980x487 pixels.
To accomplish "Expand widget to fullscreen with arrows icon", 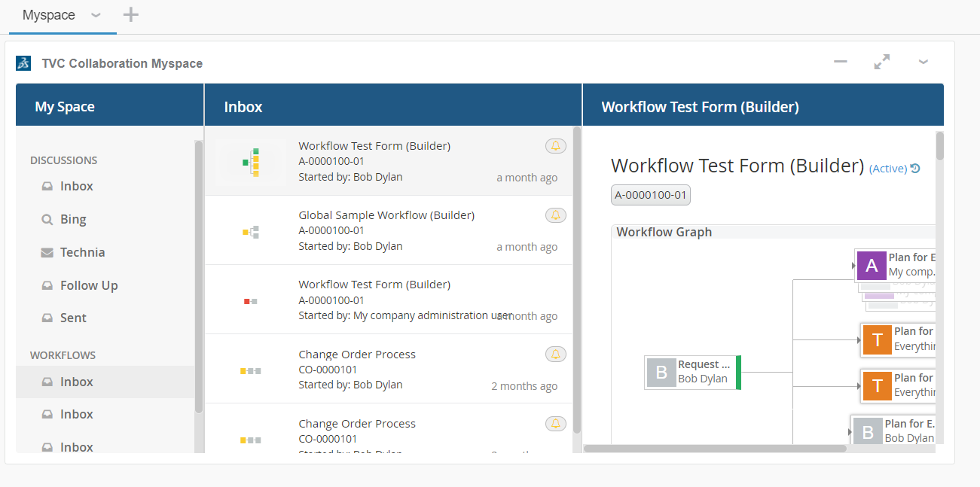I will click(x=881, y=62).
